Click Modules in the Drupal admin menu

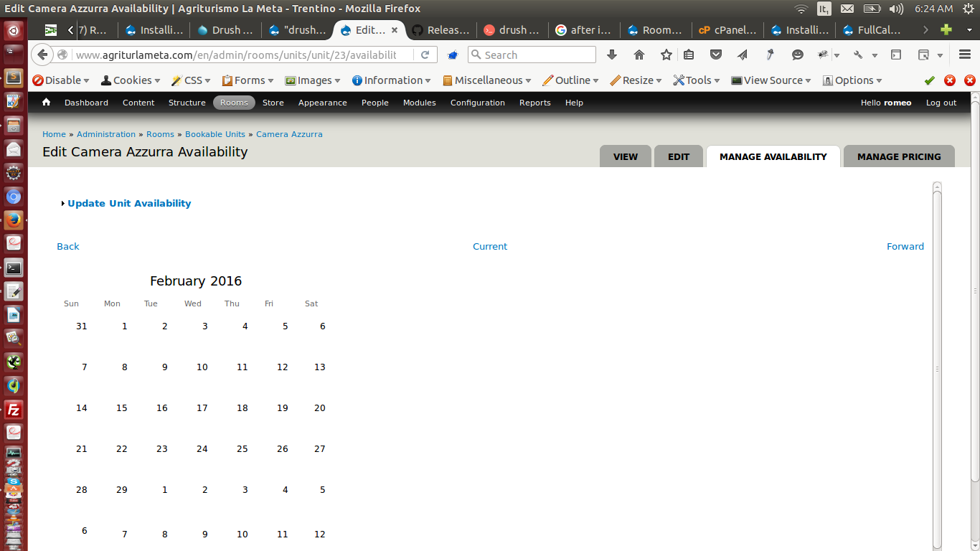[419, 103]
